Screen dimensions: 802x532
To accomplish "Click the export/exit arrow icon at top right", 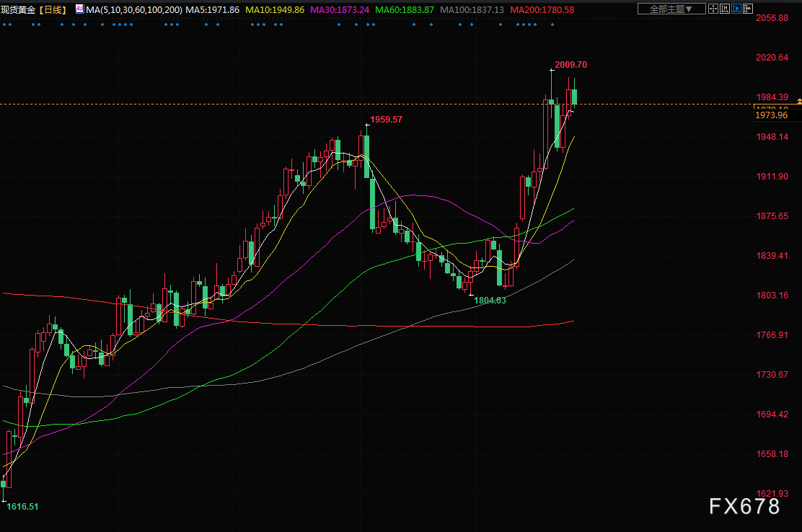I will pos(749,9).
